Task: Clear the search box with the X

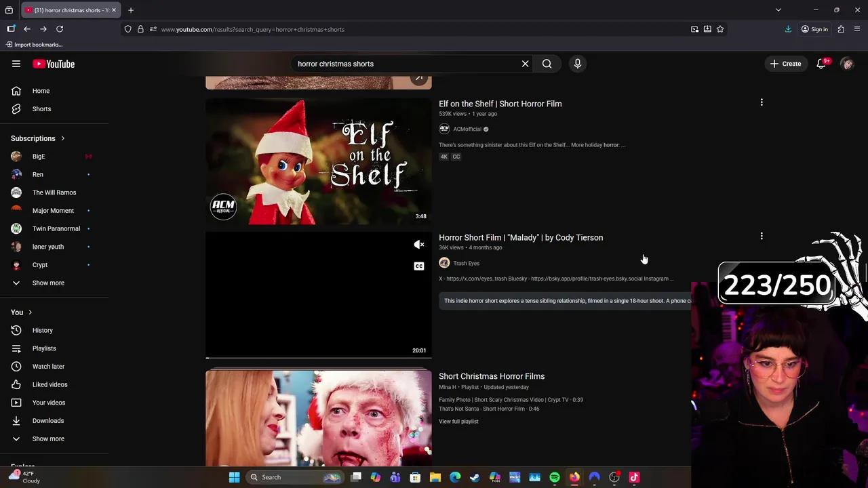Action: (x=525, y=64)
